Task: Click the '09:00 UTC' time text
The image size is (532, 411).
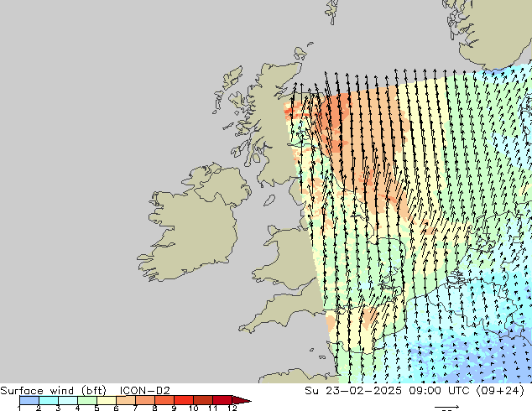Action: [439, 390]
